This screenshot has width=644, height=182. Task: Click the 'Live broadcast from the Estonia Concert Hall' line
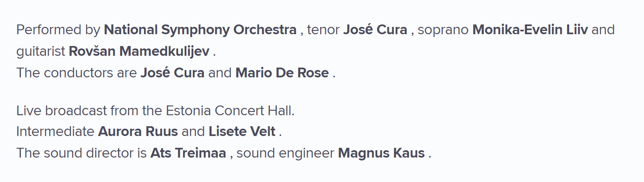(x=155, y=111)
